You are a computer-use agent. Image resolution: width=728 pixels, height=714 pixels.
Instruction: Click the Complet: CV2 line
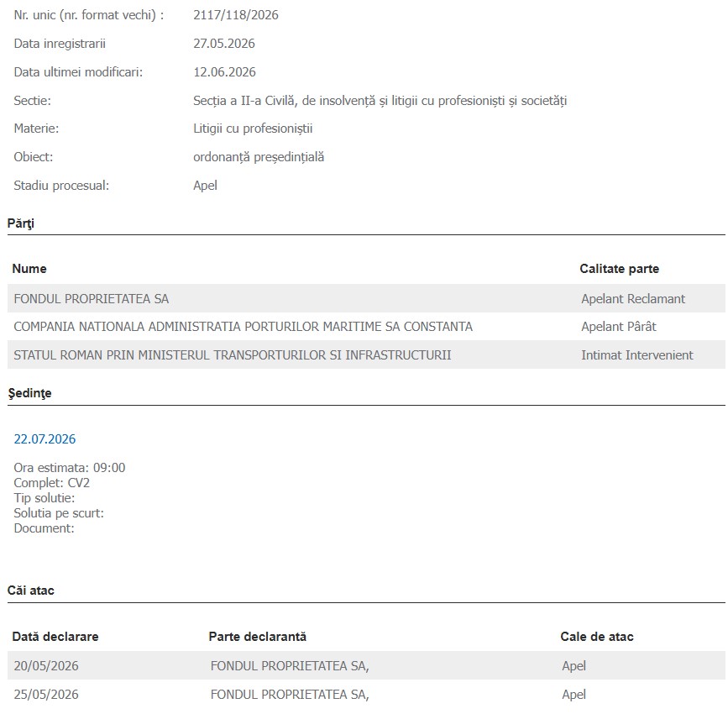tap(51, 483)
